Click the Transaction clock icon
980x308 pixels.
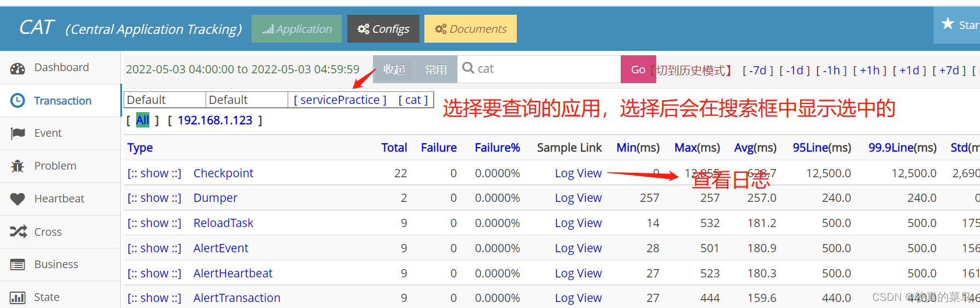tap(17, 101)
